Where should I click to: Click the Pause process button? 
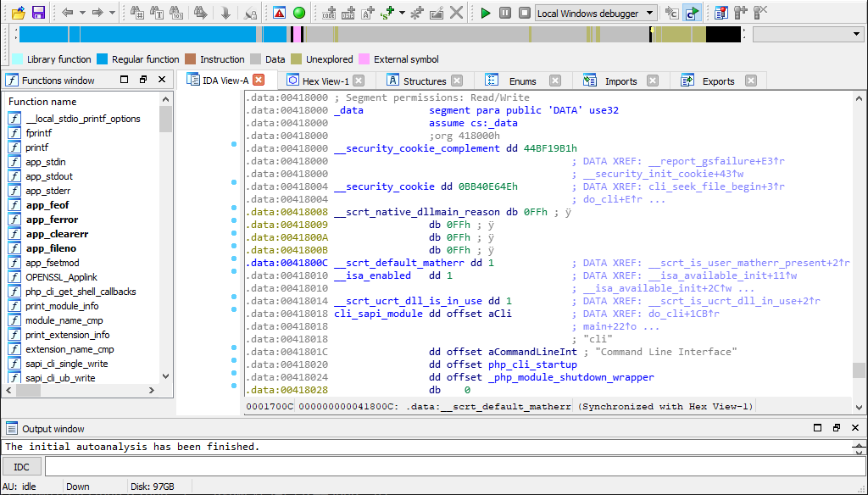505,13
